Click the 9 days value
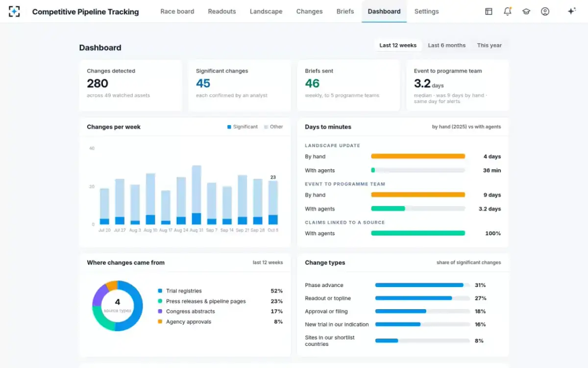This screenshot has width=588, height=368. point(492,195)
